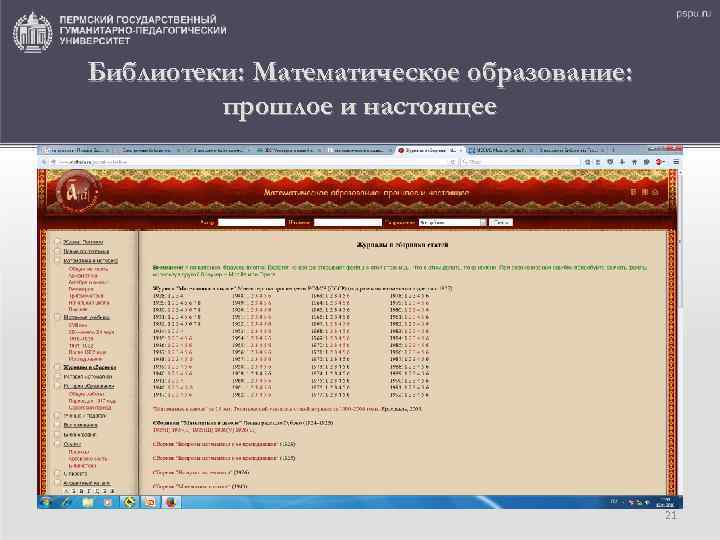Click the browser back arrow button
The width and height of the screenshot is (720, 540).
(44, 162)
